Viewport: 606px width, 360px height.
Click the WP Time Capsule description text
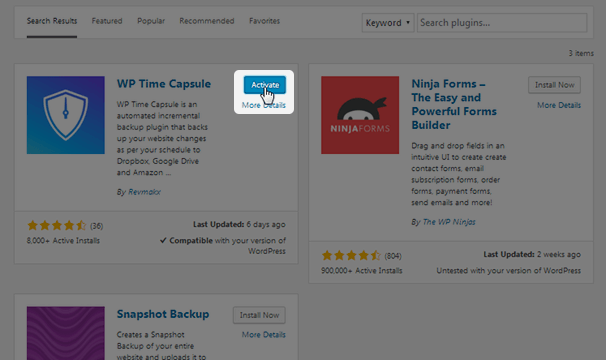[x=162, y=138]
